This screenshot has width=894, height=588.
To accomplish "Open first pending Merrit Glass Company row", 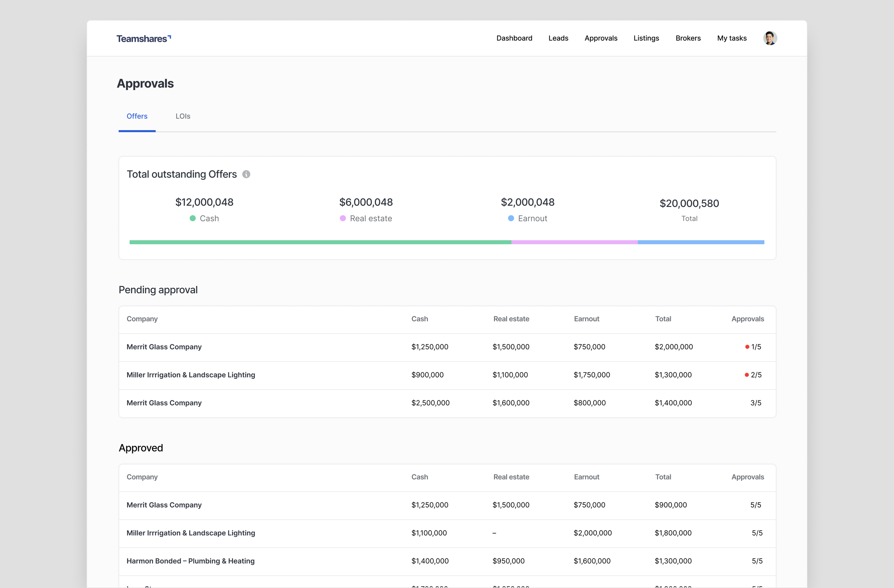I will 164,347.
